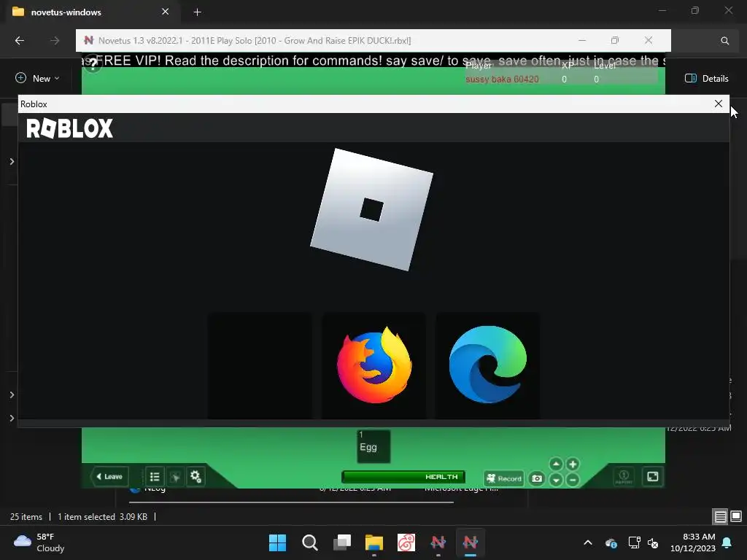Click the Microsoft Edge browser tile
This screenshot has height=560, width=747.
click(x=488, y=366)
